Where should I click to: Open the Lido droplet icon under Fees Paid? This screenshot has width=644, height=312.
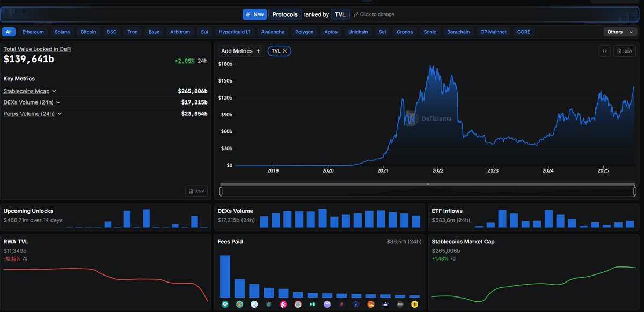click(x=298, y=304)
